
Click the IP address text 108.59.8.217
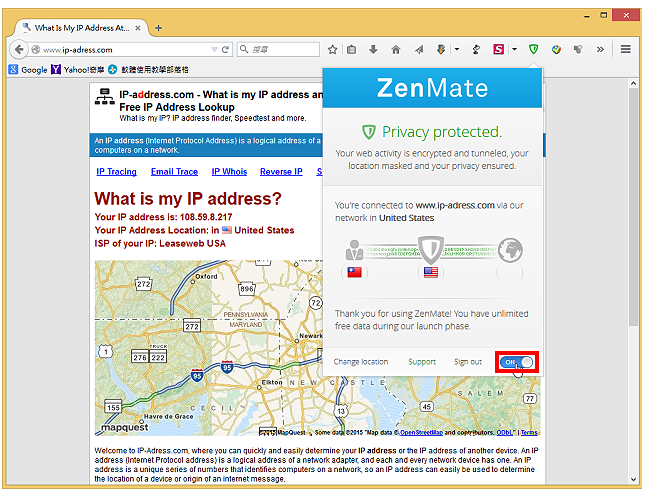pos(206,217)
